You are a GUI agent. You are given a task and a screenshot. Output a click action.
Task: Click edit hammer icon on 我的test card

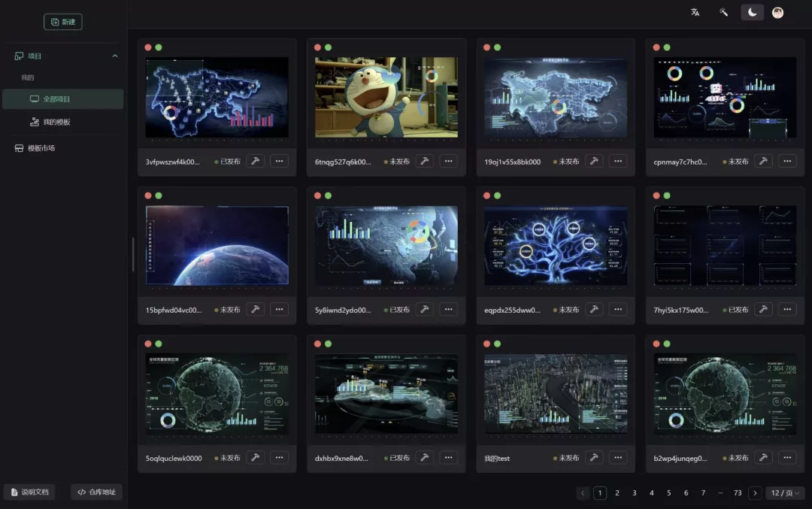pyautogui.click(x=594, y=457)
